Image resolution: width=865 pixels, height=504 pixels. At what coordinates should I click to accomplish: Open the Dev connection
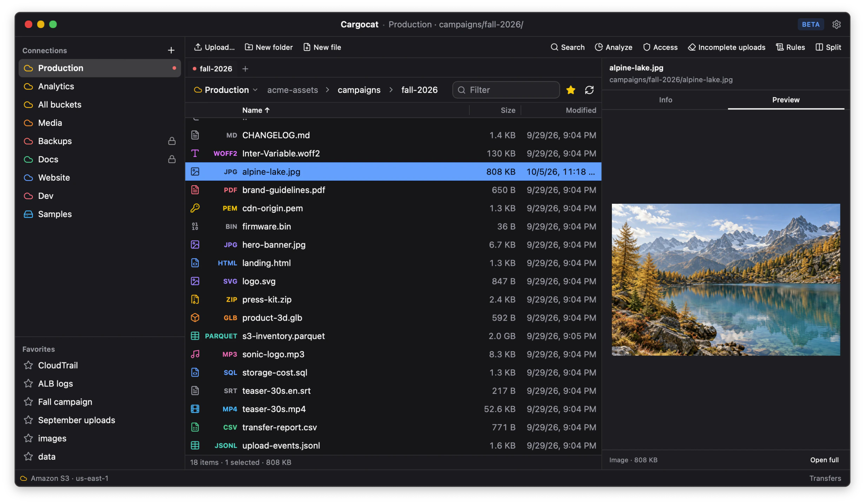(x=100, y=196)
